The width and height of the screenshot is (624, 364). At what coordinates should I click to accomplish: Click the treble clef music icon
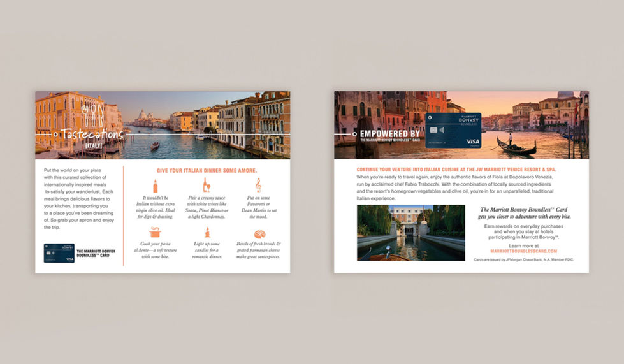pyautogui.click(x=258, y=186)
